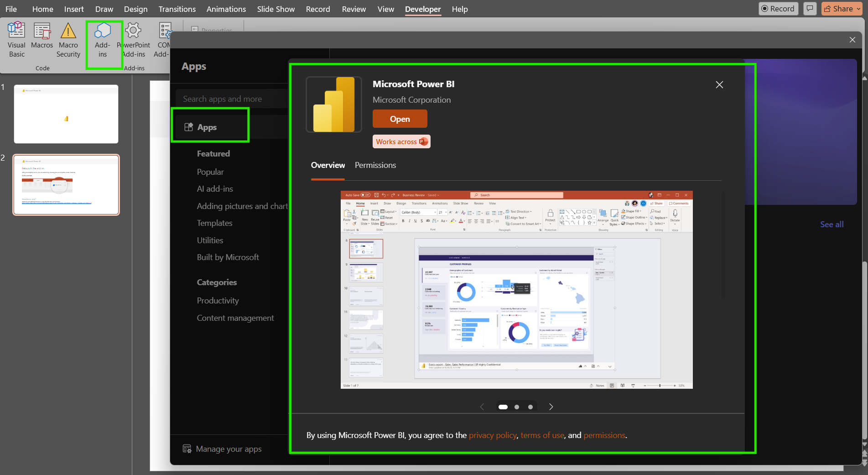Select Adding pictures and charts category
This screenshot has height=475, width=868.
(x=243, y=206)
